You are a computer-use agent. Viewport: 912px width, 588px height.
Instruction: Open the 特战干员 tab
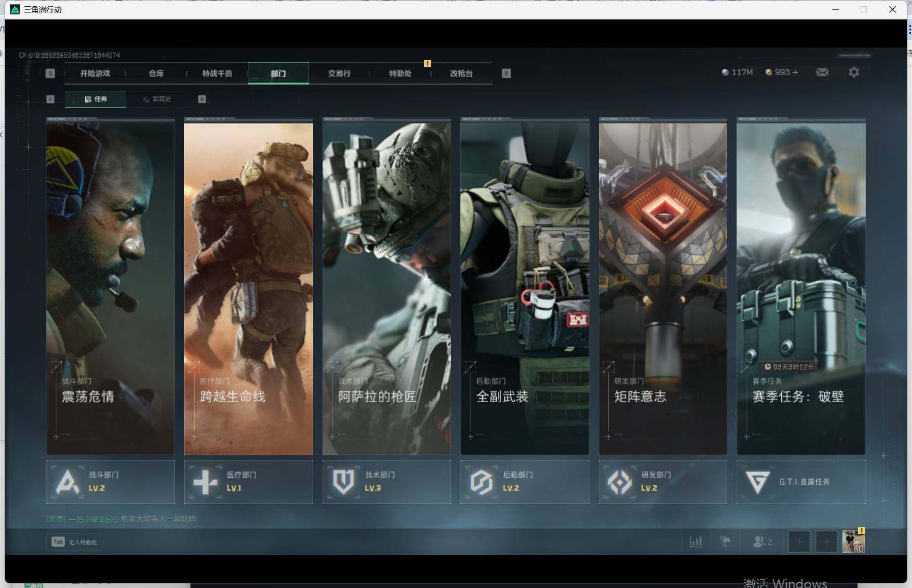(x=217, y=73)
